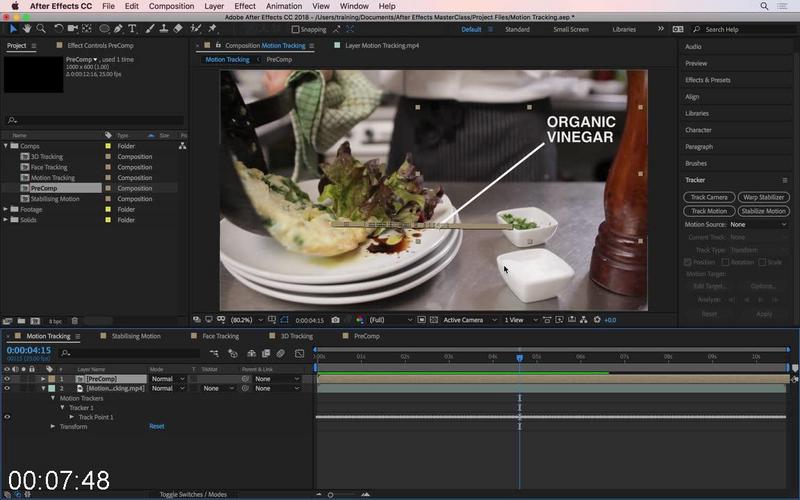The height and width of the screenshot is (500, 800).
Task: Select the Pan Behind anchor point tool
Action: [x=87, y=29]
